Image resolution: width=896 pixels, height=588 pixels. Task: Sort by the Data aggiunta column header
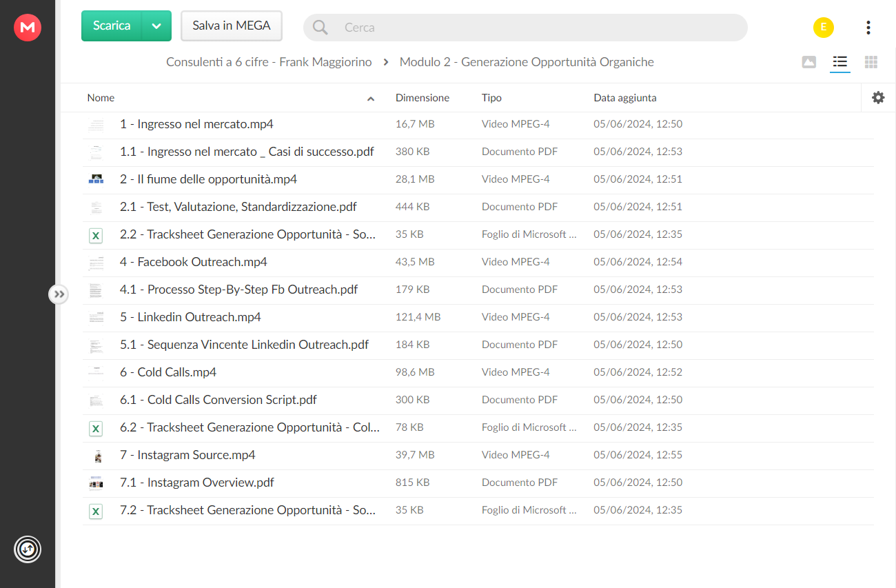tap(625, 98)
